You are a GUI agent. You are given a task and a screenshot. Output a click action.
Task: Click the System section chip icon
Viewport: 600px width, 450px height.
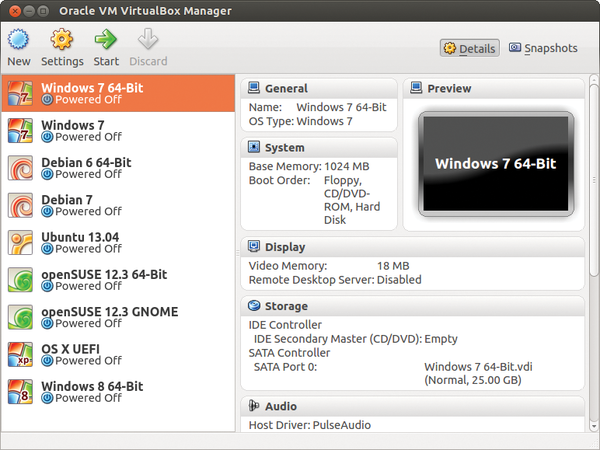pos(254,147)
